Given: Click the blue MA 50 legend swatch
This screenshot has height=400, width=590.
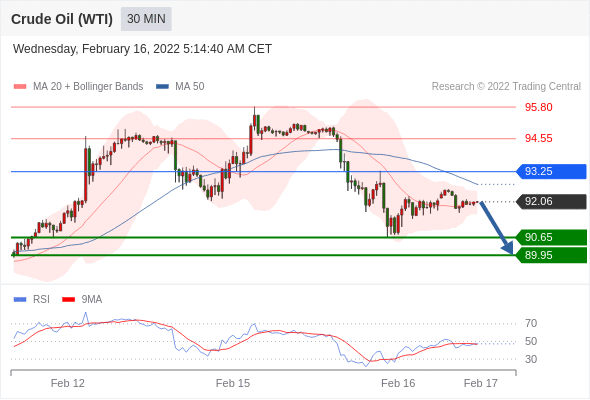Looking at the screenshot, I should click(162, 87).
